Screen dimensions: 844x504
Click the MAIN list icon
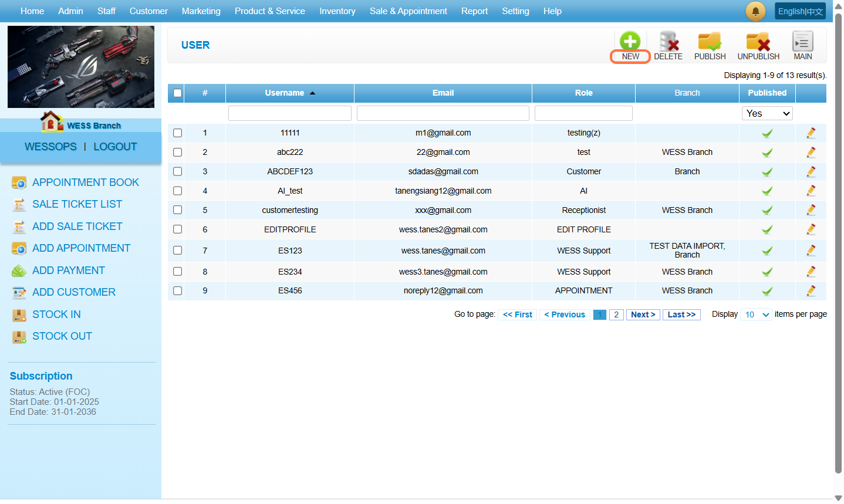pos(803,41)
